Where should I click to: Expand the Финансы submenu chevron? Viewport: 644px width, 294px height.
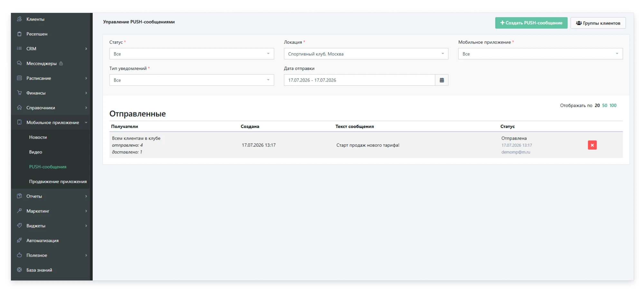tap(86, 93)
